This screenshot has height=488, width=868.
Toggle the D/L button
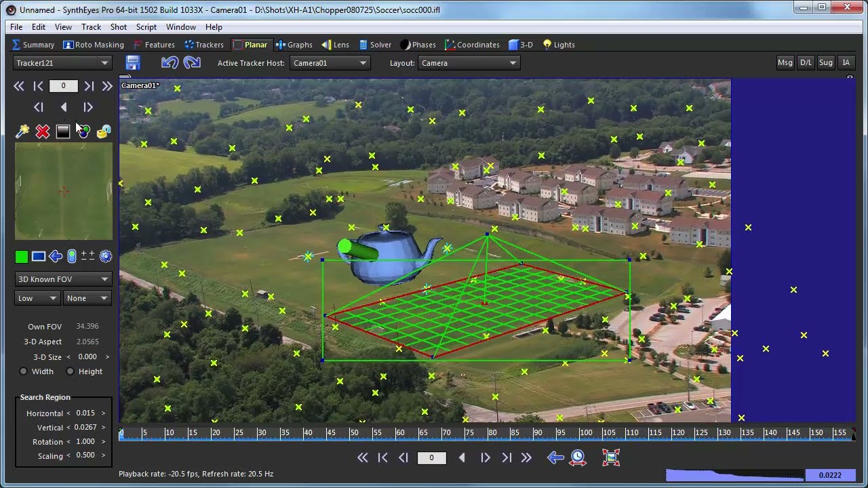point(806,62)
